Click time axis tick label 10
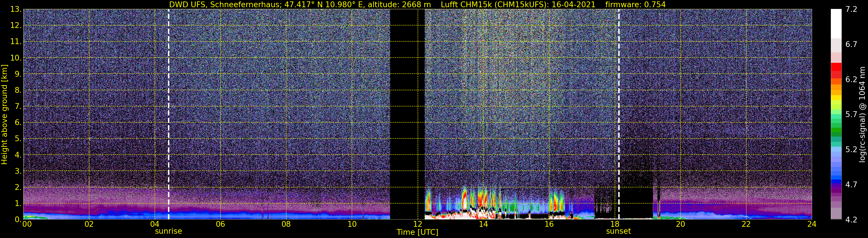Viewport: 868px width, 238px height. point(352,224)
